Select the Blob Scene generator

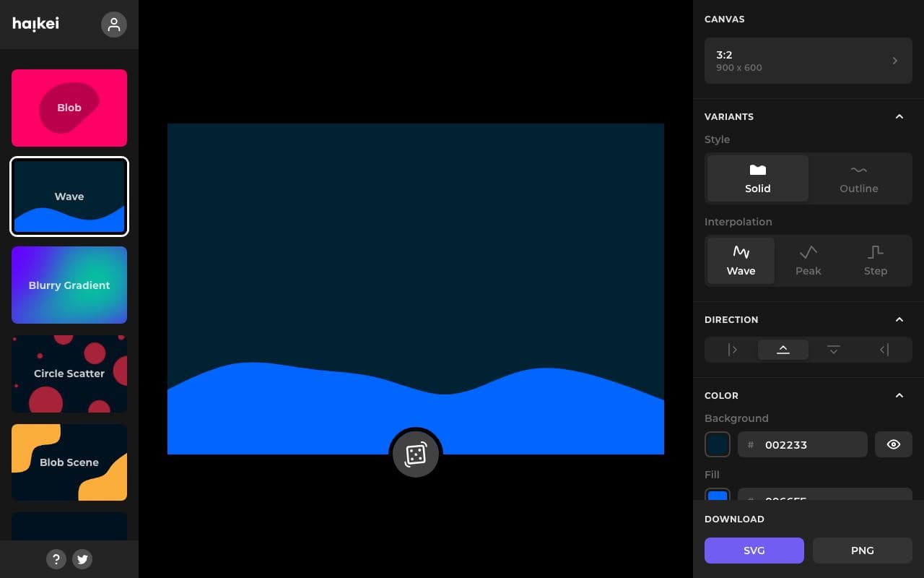point(69,462)
